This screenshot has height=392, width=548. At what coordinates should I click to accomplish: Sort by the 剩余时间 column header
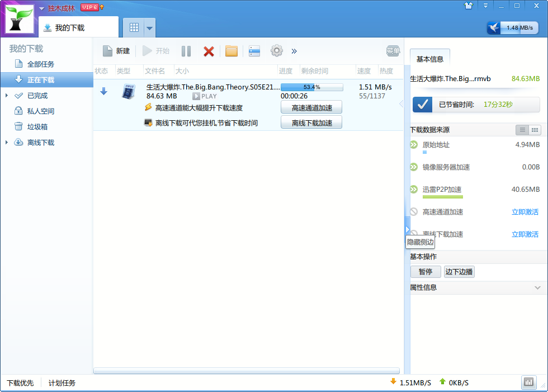pos(314,71)
